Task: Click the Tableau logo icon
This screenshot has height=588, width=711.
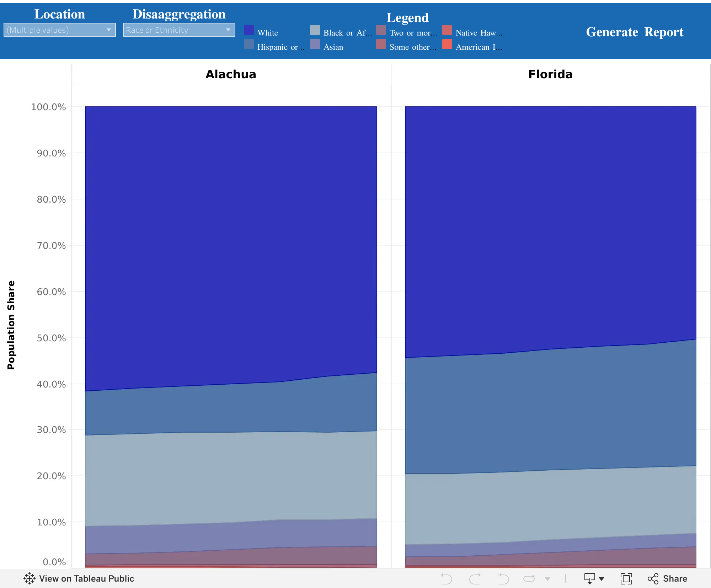Action: [x=30, y=578]
